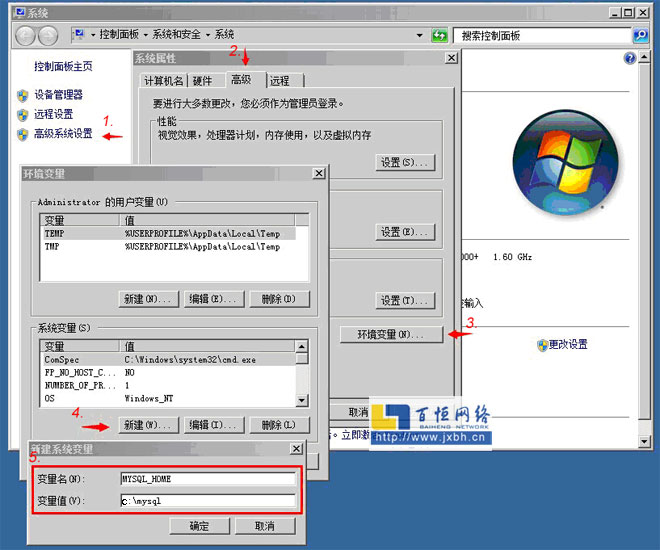Viewport: 660px width, 550px height.
Task: Click main window scrollbar down arrow
Action: coord(645,441)
